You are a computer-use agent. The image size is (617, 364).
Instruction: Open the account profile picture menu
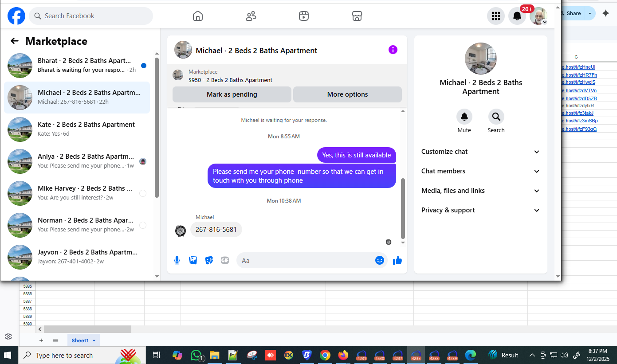538,16
